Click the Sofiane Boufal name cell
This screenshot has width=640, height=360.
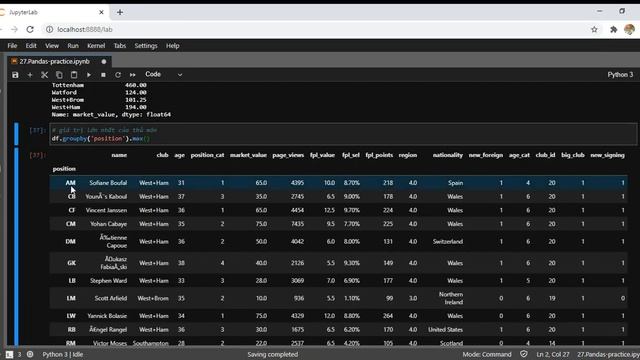tap(108, 183)
